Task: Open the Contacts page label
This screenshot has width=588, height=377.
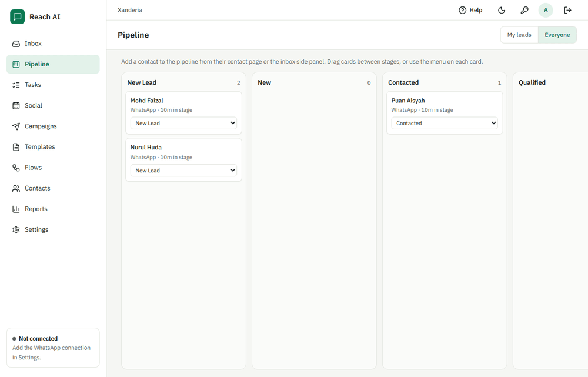Action: [x=38, y=188]
